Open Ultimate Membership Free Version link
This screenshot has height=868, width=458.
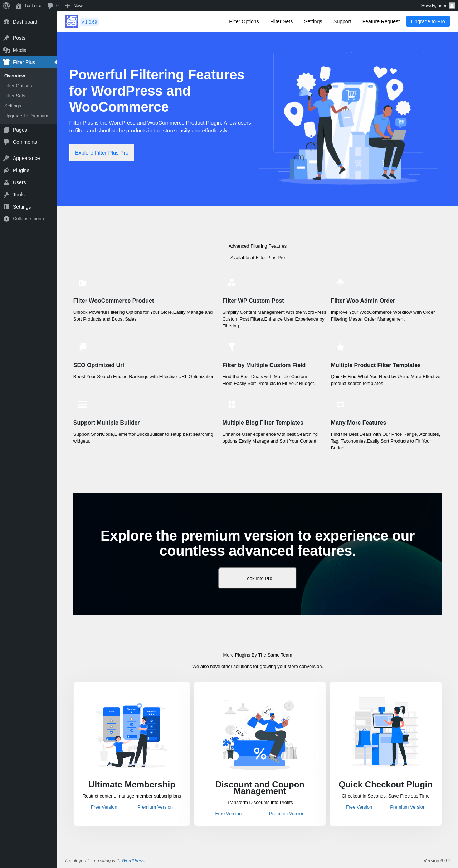[x=104, y=807]
